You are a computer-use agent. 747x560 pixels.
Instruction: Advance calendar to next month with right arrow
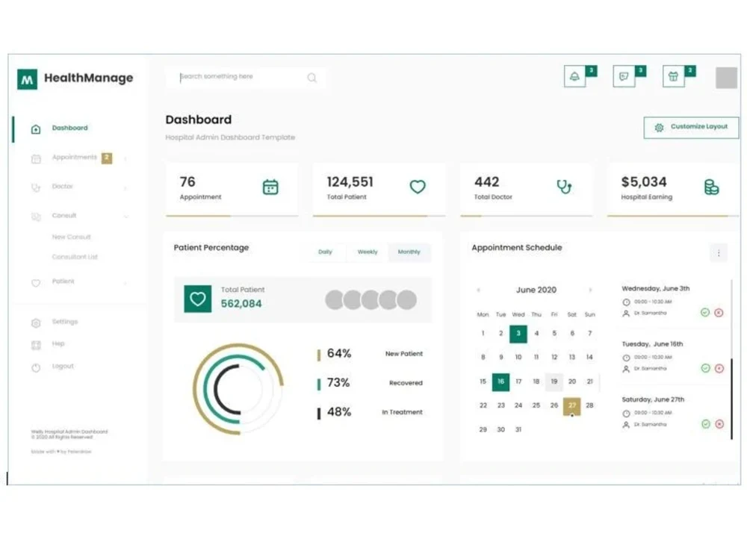[x=591, y=290]
